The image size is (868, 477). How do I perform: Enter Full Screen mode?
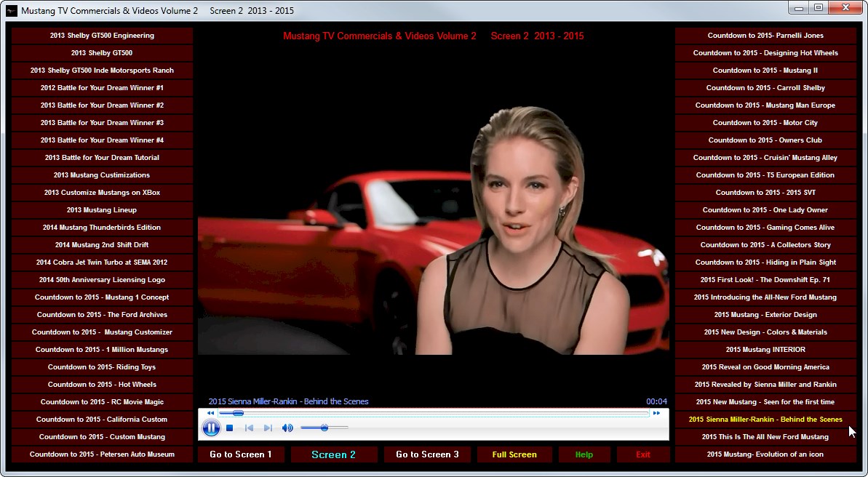pos(514,454)
